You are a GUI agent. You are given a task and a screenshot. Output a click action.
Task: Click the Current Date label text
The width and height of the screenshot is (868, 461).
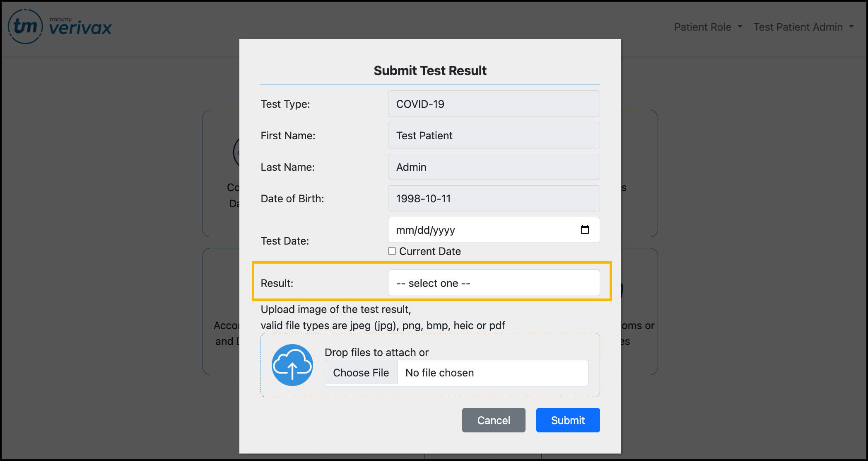pos(430,251)
